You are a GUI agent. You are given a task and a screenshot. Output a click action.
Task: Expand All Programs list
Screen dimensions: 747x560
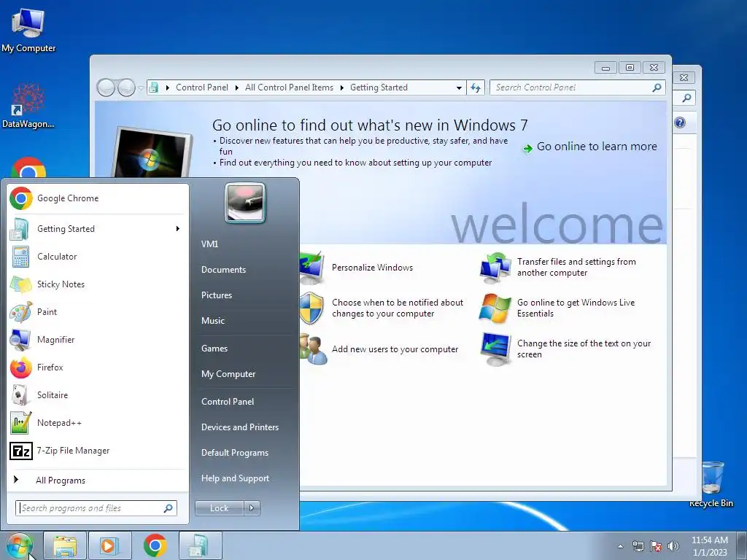point(98,480)
